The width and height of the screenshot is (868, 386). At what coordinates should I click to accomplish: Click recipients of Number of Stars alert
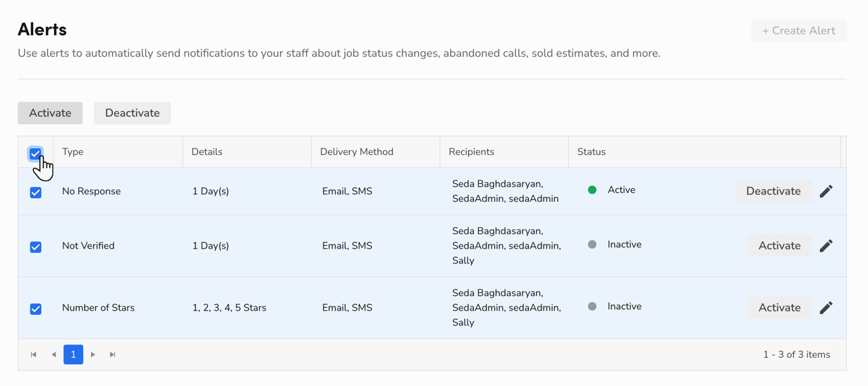pyautogui.click(x=507, y=308)
